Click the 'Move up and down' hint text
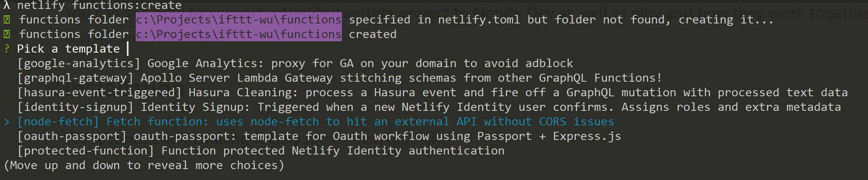868x180 pixels. [144, 165]
